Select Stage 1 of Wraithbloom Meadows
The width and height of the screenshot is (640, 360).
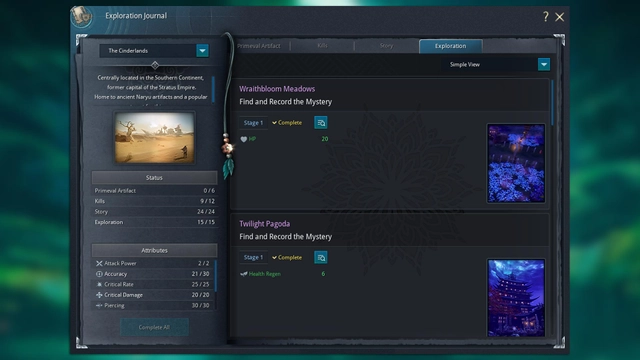[253, 122]
